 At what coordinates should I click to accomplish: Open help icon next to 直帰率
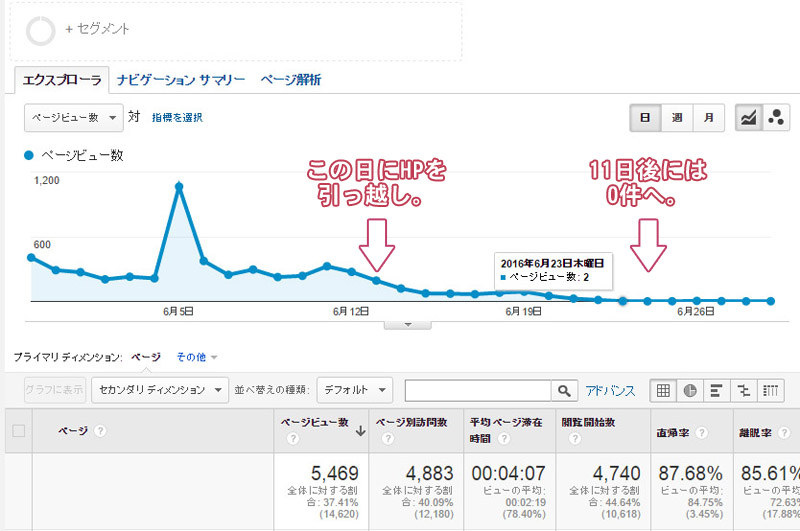coord(702,433)
